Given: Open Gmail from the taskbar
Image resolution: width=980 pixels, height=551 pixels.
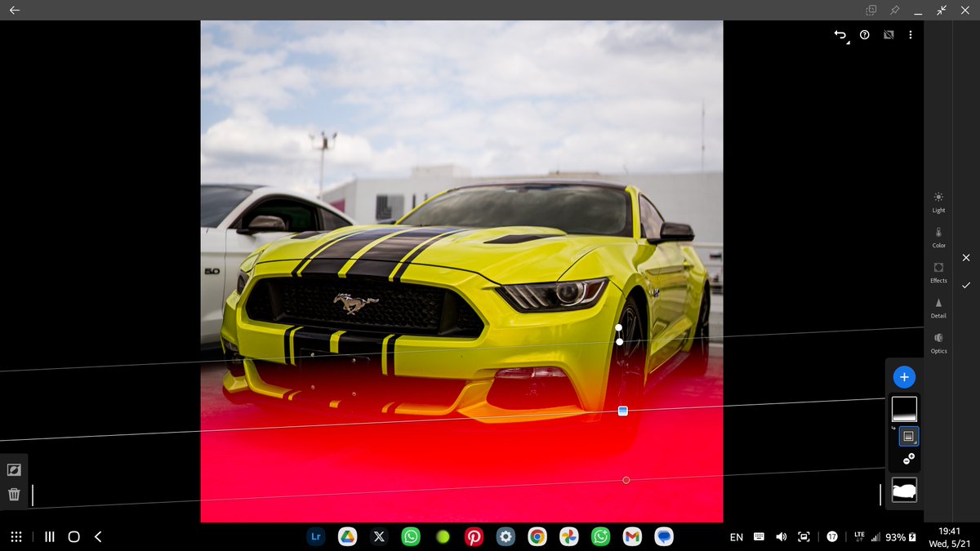Looking at the screenshot, I should 632,536.
